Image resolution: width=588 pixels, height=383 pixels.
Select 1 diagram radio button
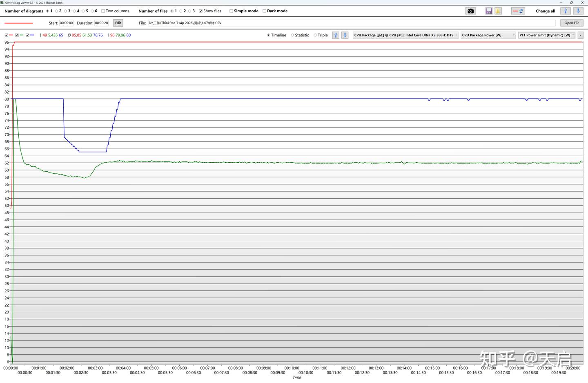(x=47, y=11)
